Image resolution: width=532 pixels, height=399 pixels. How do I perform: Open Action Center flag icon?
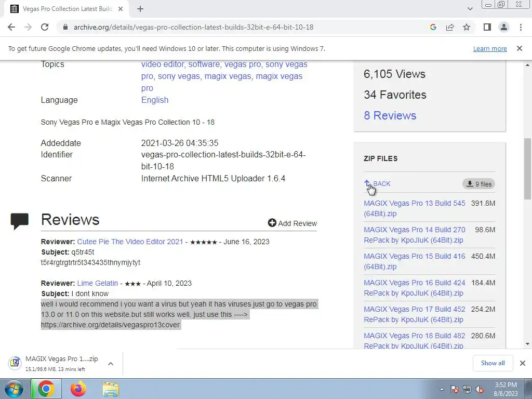pos(455,389)
